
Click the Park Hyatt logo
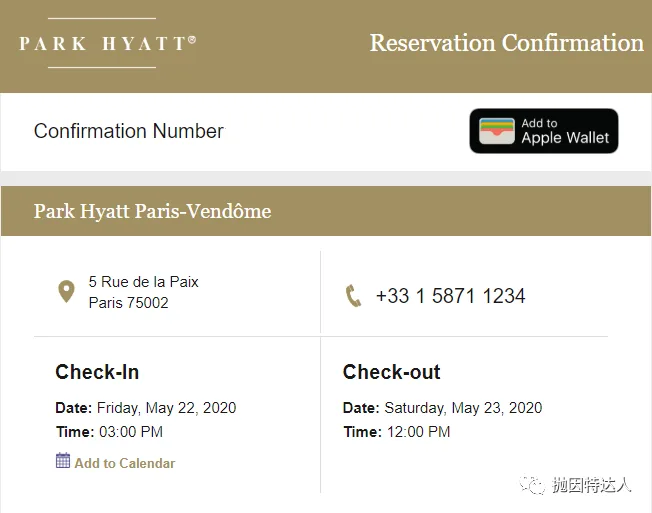click(108, 43)
